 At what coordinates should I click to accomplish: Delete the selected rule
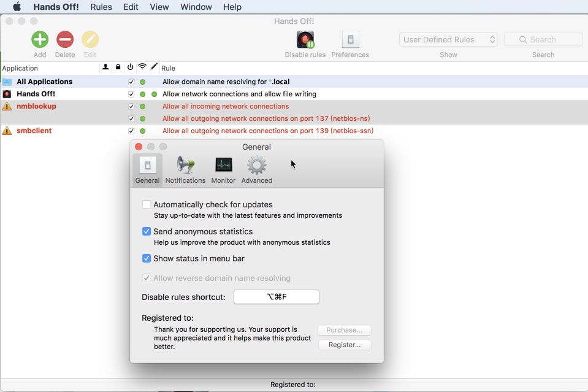coord(65,39)
